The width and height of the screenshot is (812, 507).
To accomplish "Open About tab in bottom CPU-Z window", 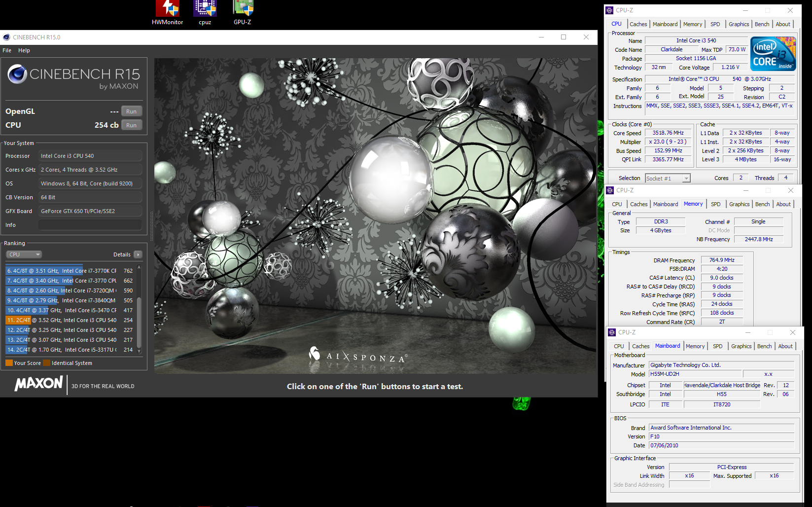I will pos(785,346).
